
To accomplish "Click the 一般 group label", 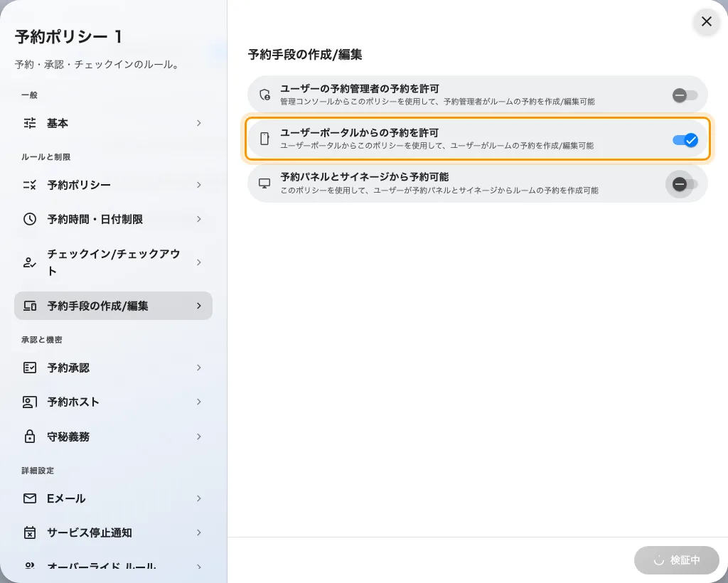I will pyautogui.click(x=29, y=95).
